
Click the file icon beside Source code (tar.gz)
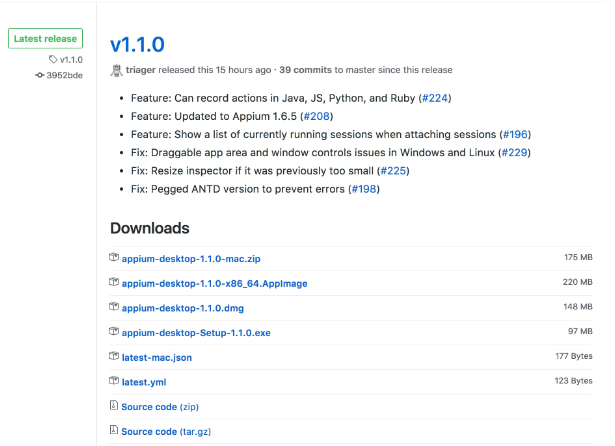pos(114,431)
